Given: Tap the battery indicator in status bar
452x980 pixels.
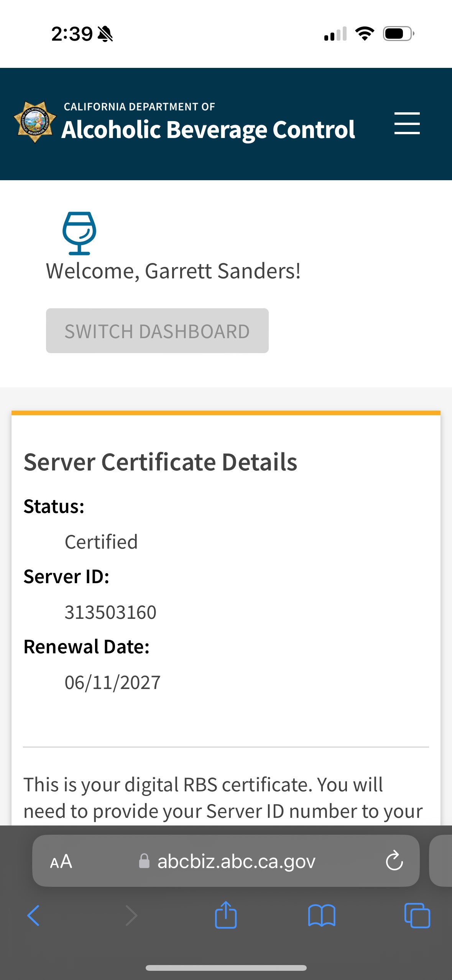Looking at the screenshot, I should [x=398, y=34].
